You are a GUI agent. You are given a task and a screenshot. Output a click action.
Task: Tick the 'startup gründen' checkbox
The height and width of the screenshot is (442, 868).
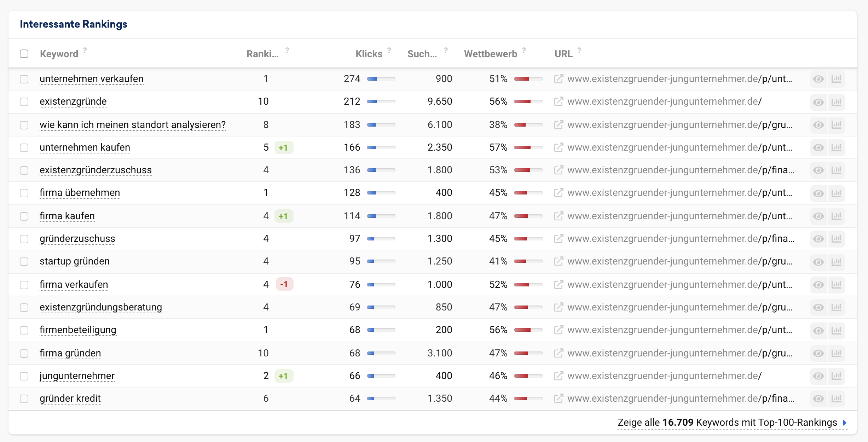(x=24, y=261)
